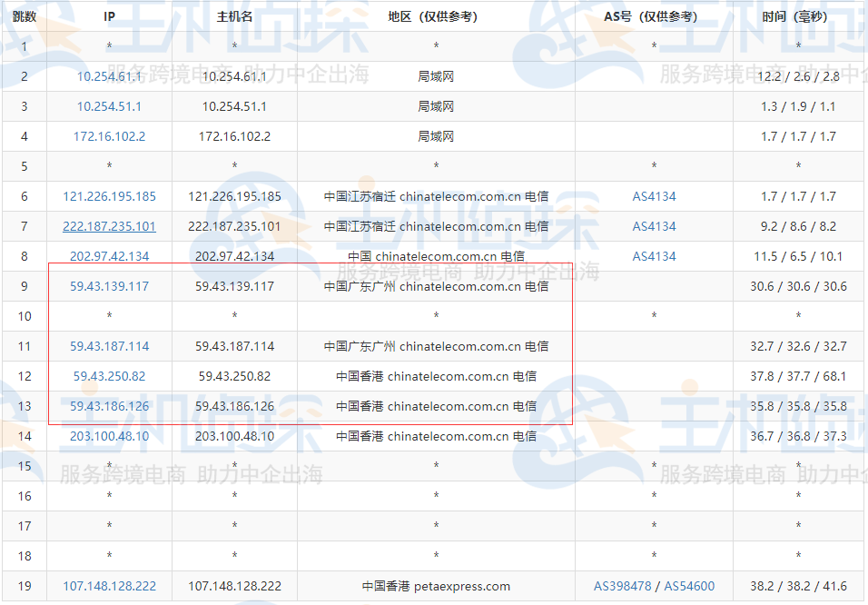Click the IP link 107.148.128.222
Screen dimensions: 868x605
coord(109,586)
